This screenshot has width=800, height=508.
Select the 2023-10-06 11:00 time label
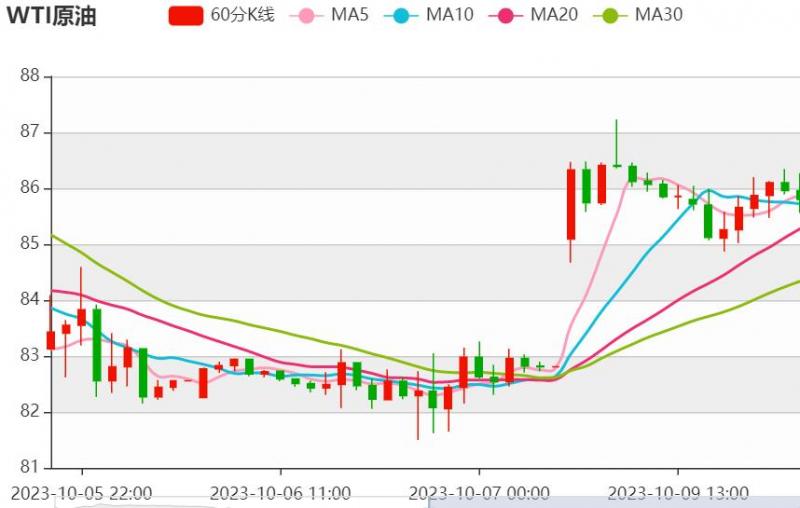[280, 494]
